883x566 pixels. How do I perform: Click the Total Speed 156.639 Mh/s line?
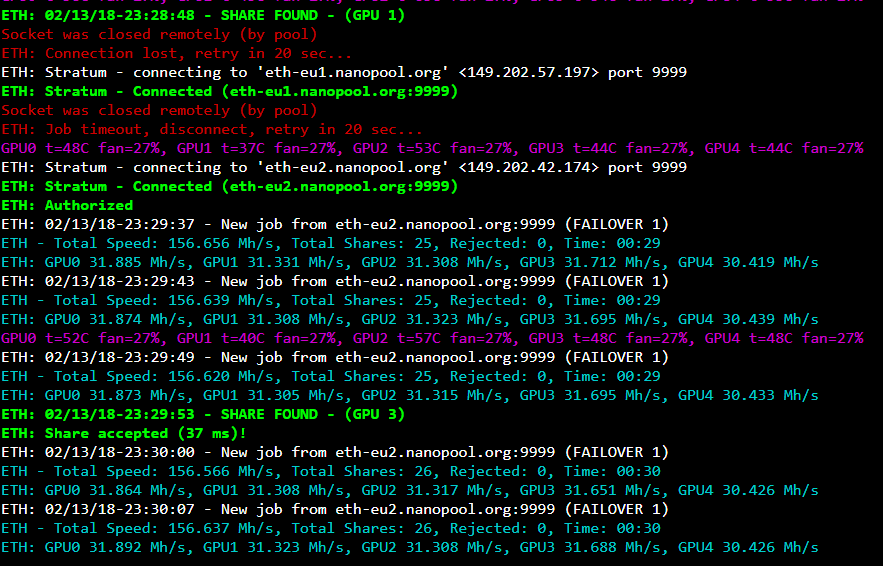pos(331,300)
